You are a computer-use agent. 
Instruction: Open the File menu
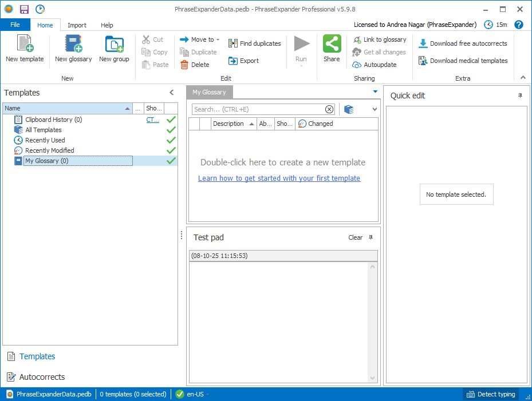[15, 25]
